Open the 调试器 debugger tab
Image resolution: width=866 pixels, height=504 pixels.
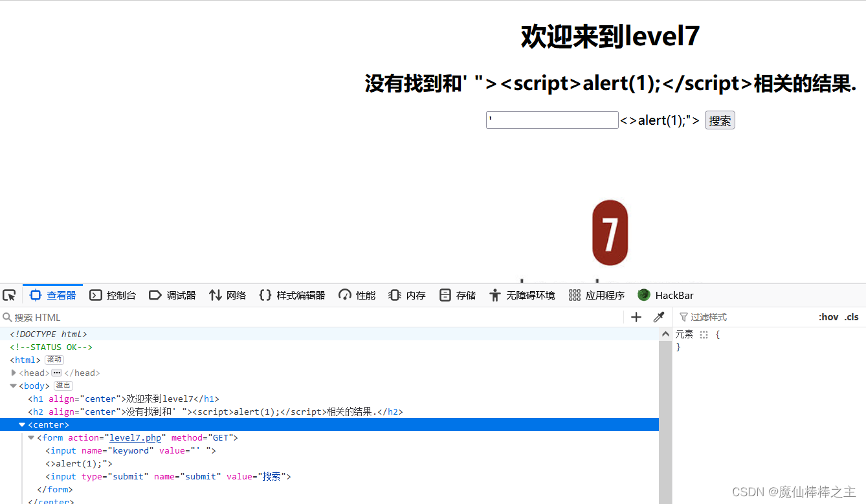click(x=172, y=295)
